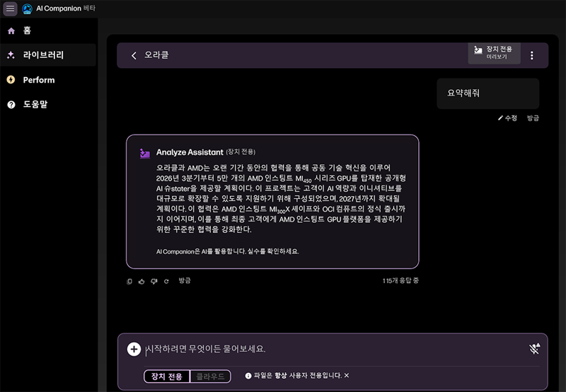Click the 요약해줘 user message
This screenshot has height=392, width=566.
tap(487, 93)
